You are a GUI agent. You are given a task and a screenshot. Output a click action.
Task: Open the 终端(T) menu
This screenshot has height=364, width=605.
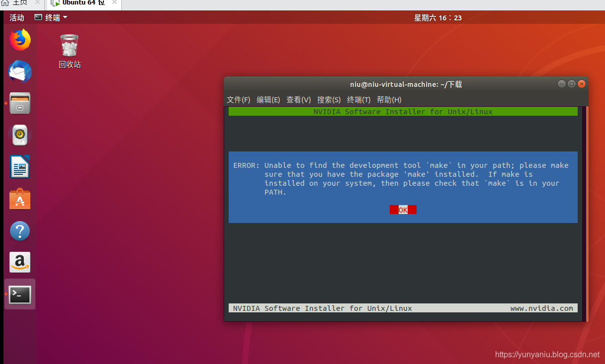[x=359, y=100]
